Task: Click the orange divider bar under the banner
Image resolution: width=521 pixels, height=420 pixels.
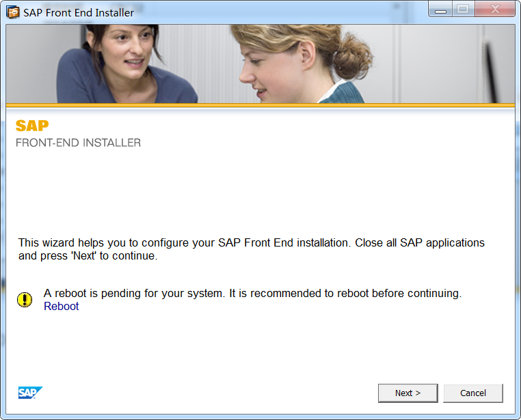Action: click(x=260, y=105)
